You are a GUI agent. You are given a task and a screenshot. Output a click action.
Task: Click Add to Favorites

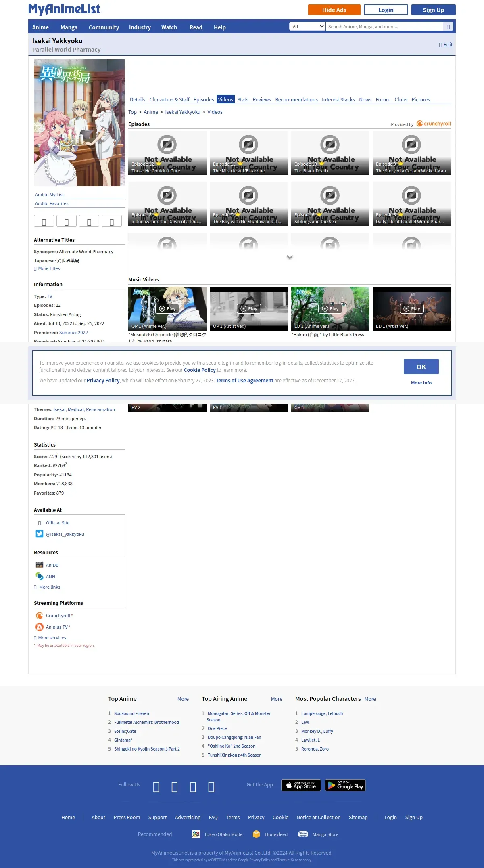click(52, 203)
